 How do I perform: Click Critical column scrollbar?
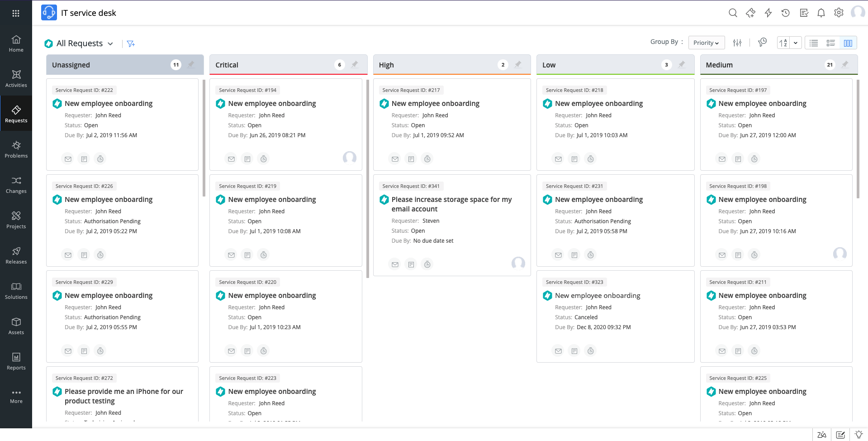click(368, 179)
